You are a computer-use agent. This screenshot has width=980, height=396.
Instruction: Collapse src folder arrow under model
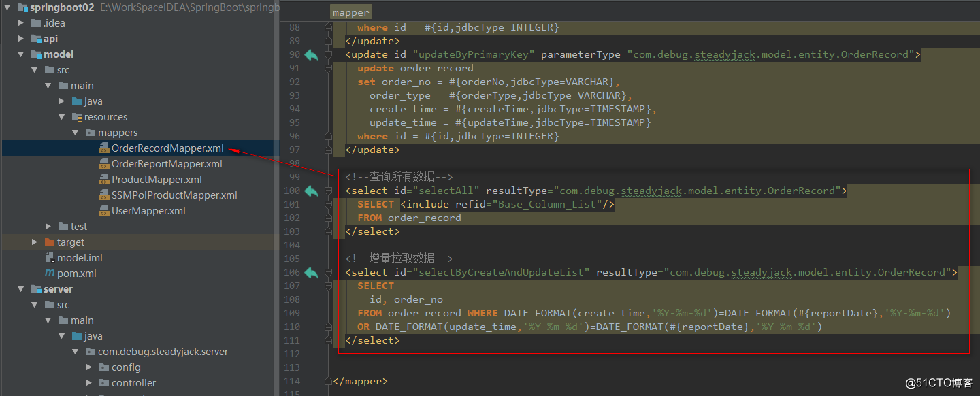(35, 70)
